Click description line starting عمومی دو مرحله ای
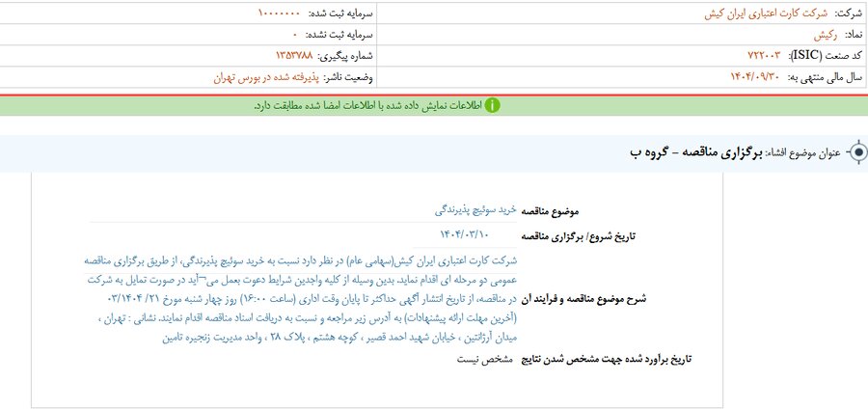The height and width of the screenshot is (409, 868). tap(302, 280)
